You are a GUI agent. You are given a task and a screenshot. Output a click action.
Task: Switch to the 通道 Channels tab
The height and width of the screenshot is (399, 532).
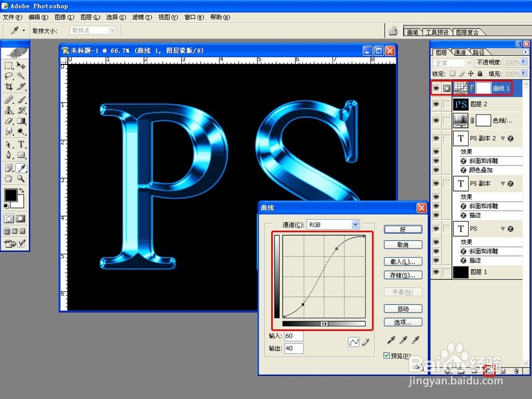[459, 52]
